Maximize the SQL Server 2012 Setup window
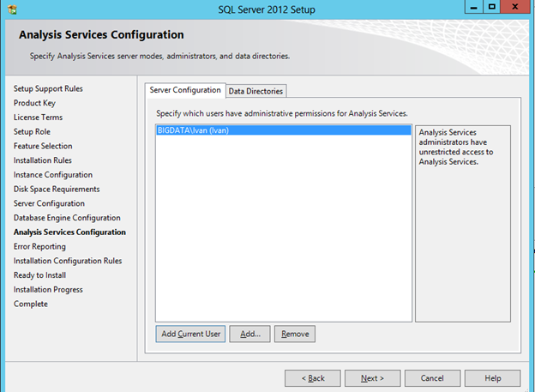This screenshot has height=392, width=535. pos(491,7)
